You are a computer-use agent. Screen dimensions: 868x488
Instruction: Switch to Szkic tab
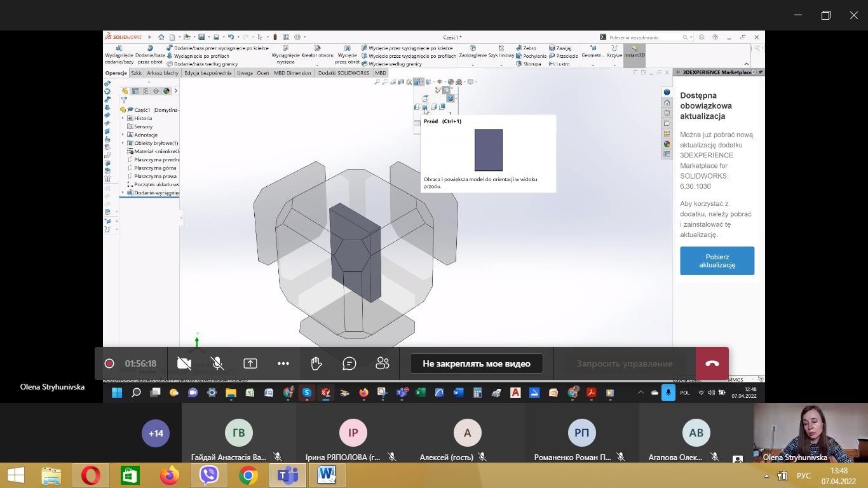pos(137,73)
